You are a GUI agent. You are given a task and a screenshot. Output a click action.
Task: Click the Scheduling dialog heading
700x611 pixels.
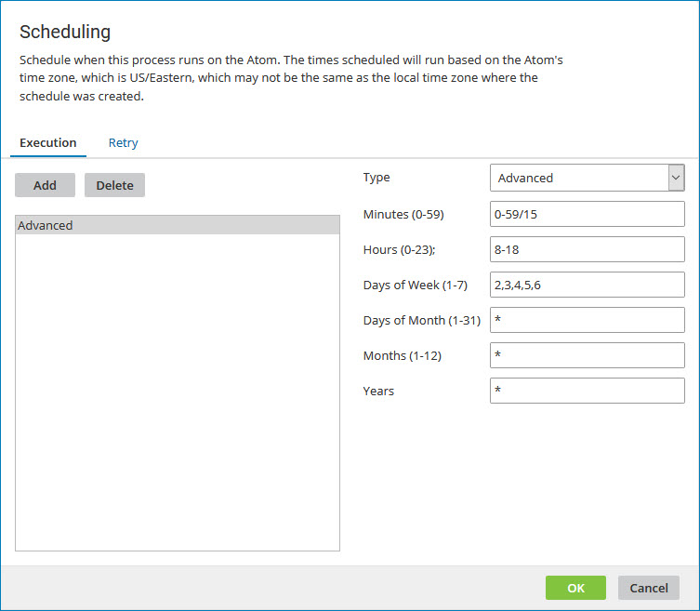click(x=65, y=33)
